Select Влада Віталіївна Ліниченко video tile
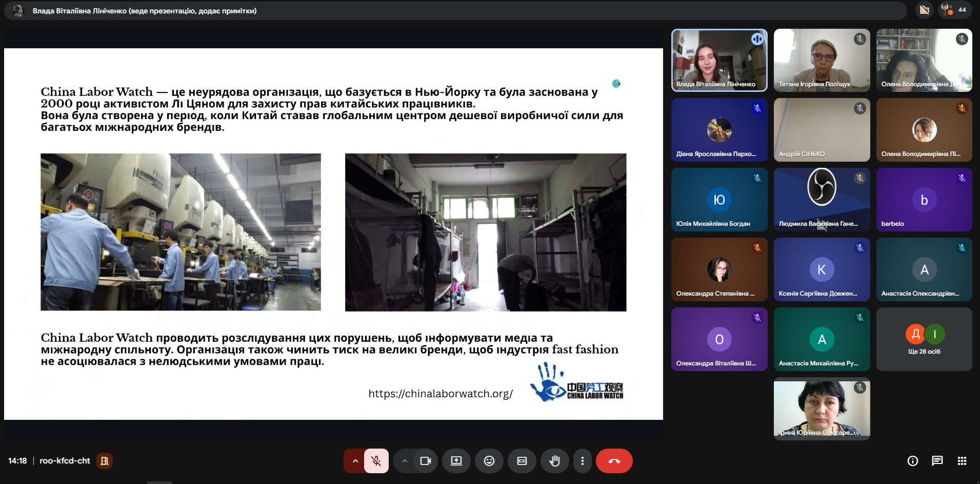The height and width of the screenshot is (484, 980). pyautogui.click(x=719, y=60)
